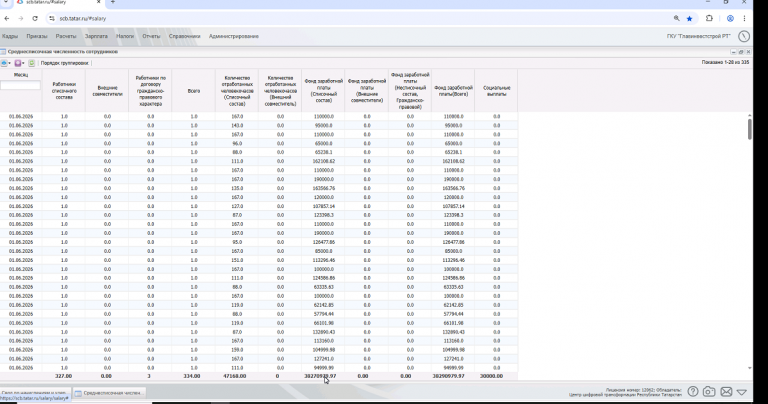Reload the page using browser refresh button
768x404 pixels.
point(35,19)
